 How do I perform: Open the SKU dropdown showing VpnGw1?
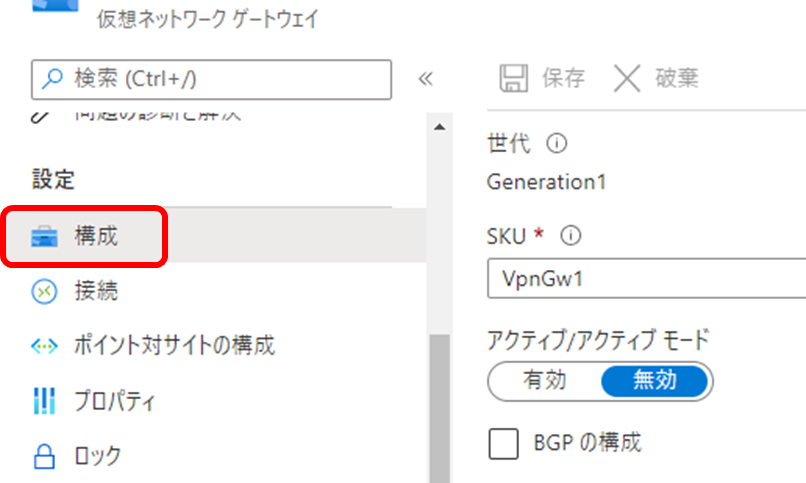click(647, 278)
